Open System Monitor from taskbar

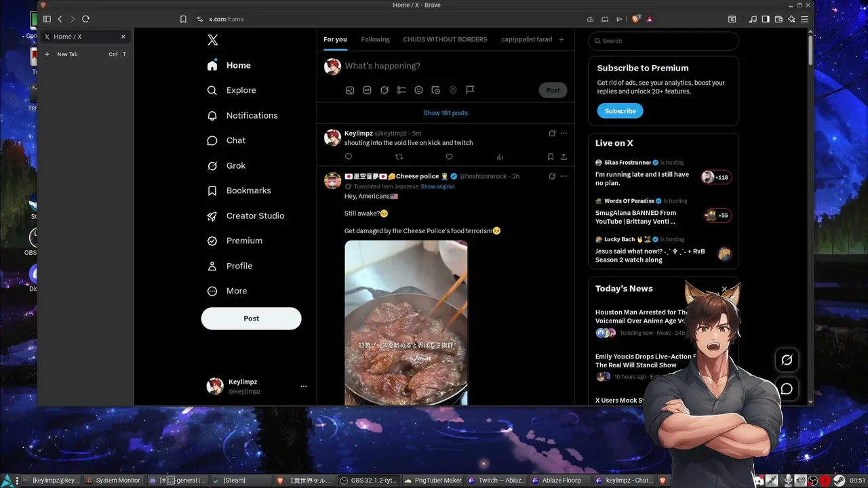click(112, 481)
